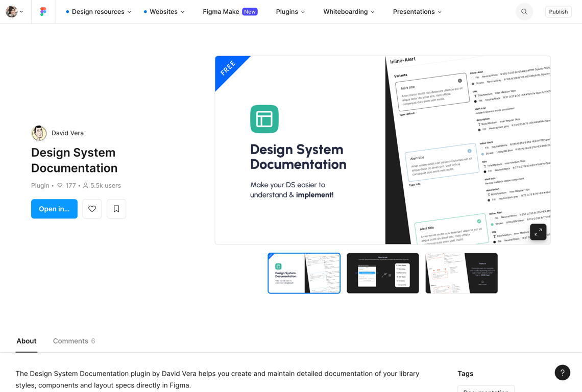Image resolution: width=582 pixels, height=392 pixels.
Task: Click David Vera's author avatar
Action: 39,133
